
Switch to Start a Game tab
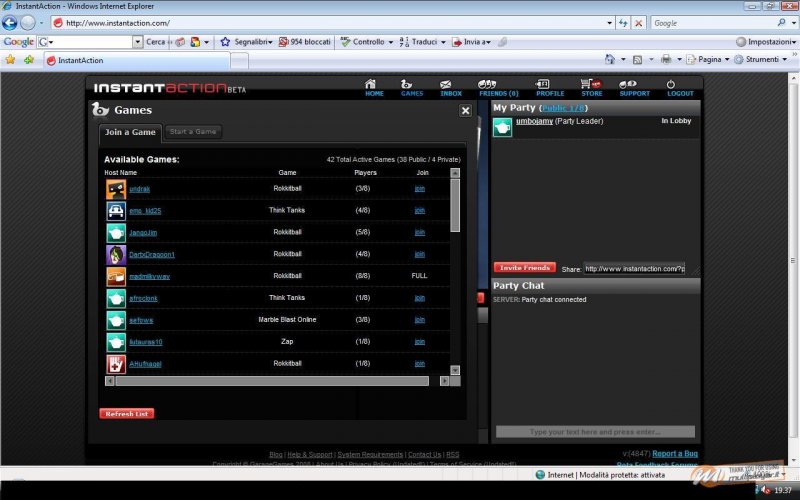click(193, 132)
